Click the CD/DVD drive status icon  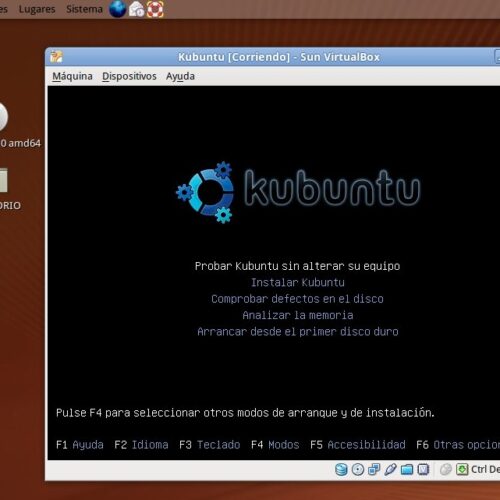point(358,469)
